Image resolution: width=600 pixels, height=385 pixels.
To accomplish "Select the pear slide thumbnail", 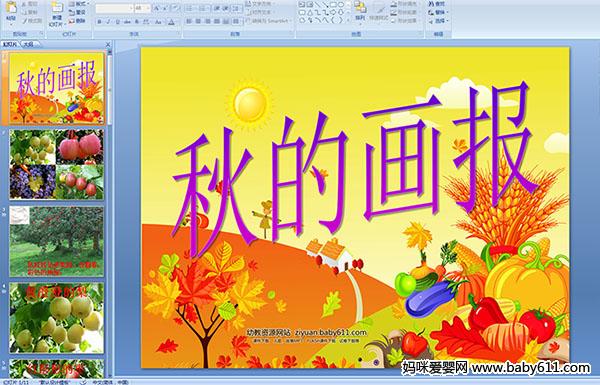I will (x=56, y=318).
